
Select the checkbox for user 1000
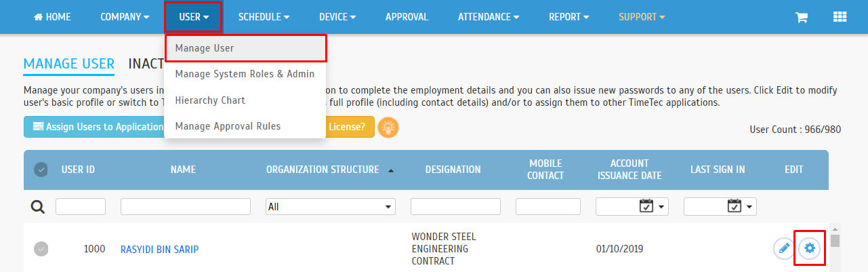tap(41, 249)
